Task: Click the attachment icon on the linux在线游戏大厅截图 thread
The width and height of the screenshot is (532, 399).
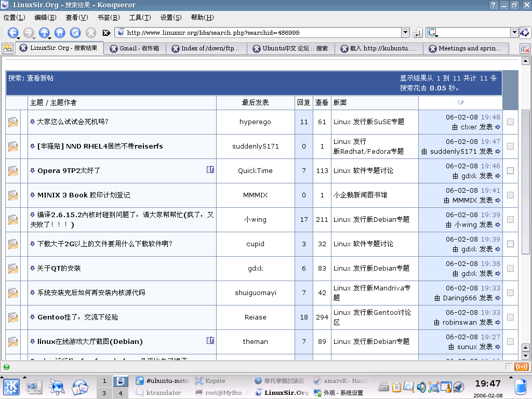Action: point(210,340)
